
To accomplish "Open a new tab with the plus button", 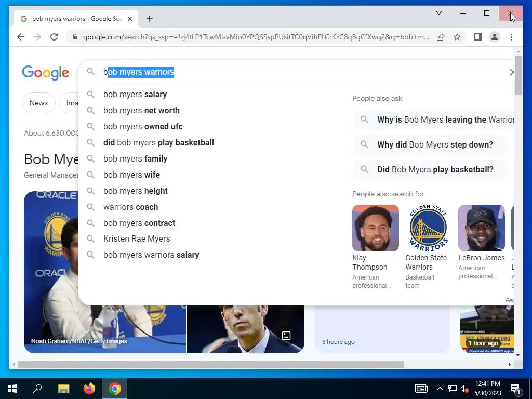I will 150,19.
